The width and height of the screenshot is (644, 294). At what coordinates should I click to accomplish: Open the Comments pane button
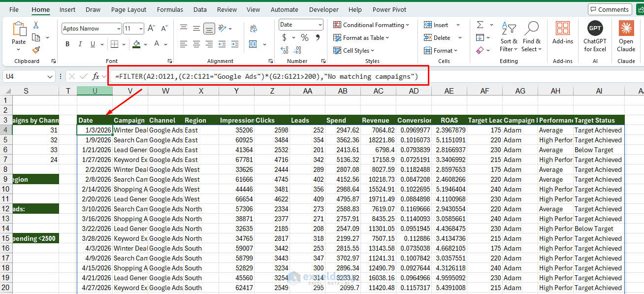point(610,9)
